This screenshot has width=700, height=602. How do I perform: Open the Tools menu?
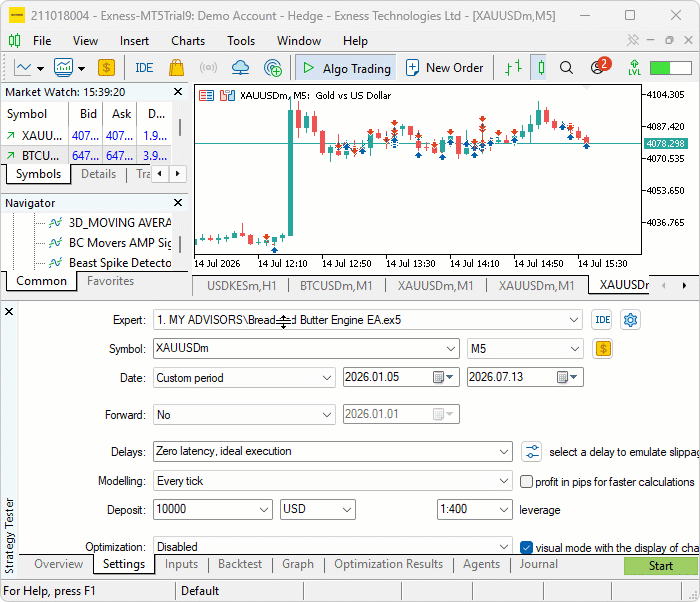click(241, 41)
